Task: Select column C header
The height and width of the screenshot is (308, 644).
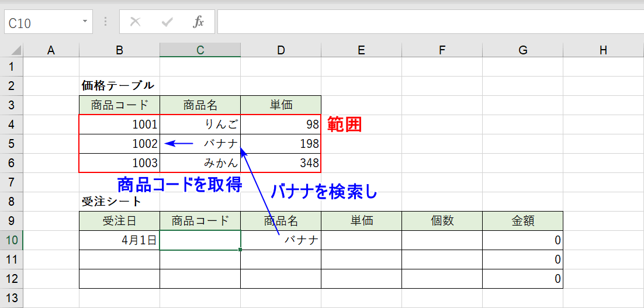Action: (200, 50)
